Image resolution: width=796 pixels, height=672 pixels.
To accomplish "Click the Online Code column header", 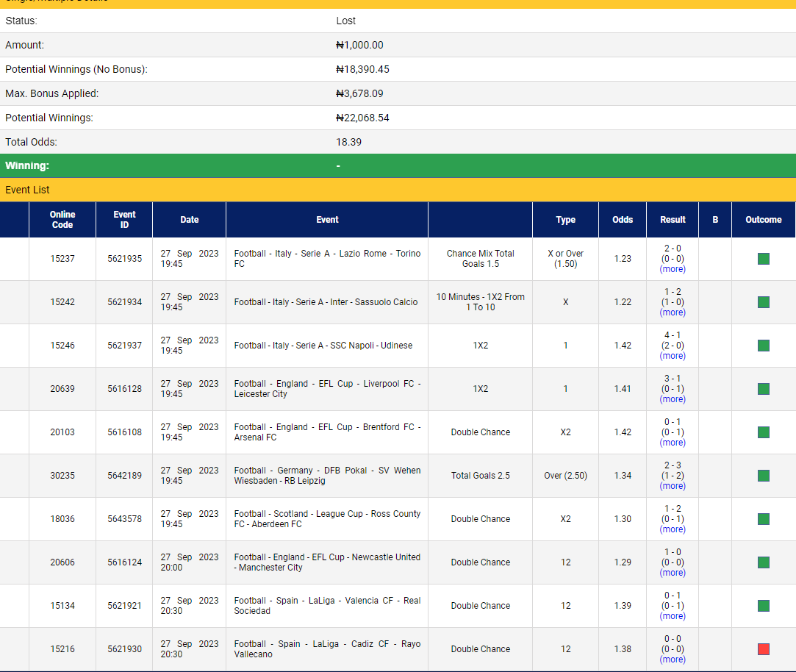I will click(x=62, y=219).
